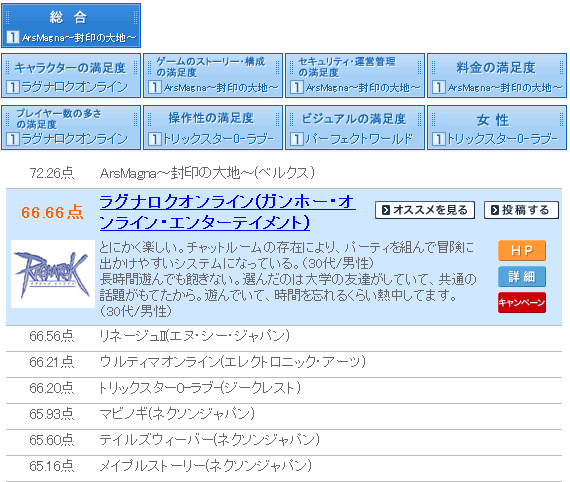Select the 総合 overall ranking tab
The image size is (570, 482).
point(71,25)
